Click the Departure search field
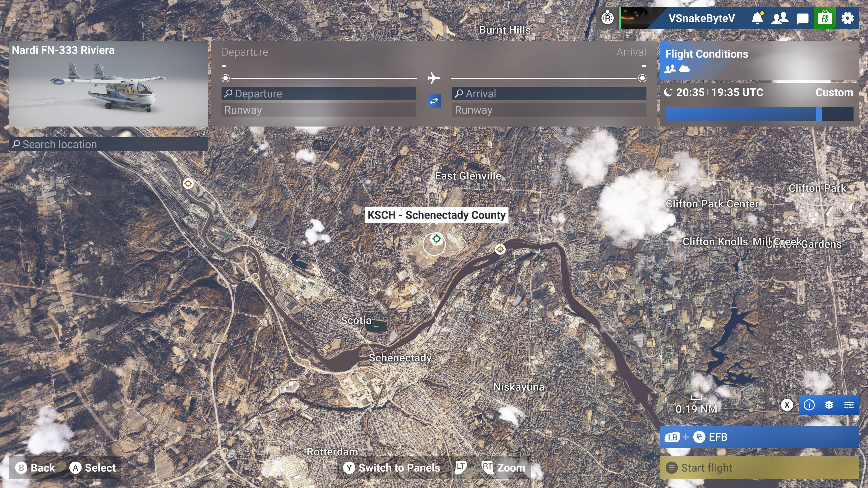 (x=318, y=94)
